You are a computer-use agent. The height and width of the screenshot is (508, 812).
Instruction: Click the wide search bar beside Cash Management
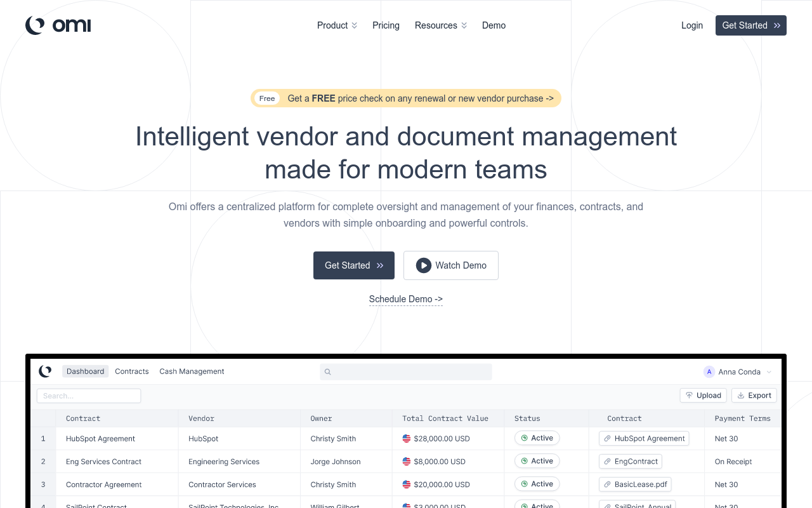coord(406,372)
